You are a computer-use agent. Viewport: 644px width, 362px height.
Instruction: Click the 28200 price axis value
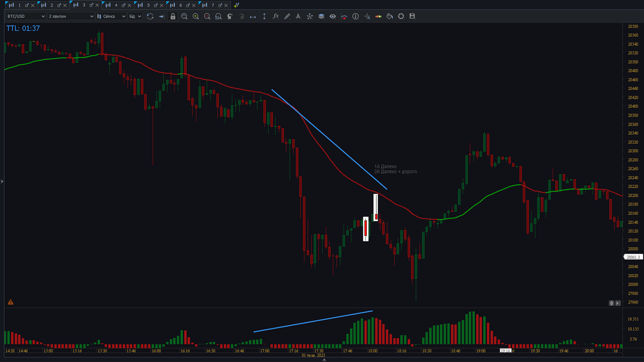click(x=633, y=196)
